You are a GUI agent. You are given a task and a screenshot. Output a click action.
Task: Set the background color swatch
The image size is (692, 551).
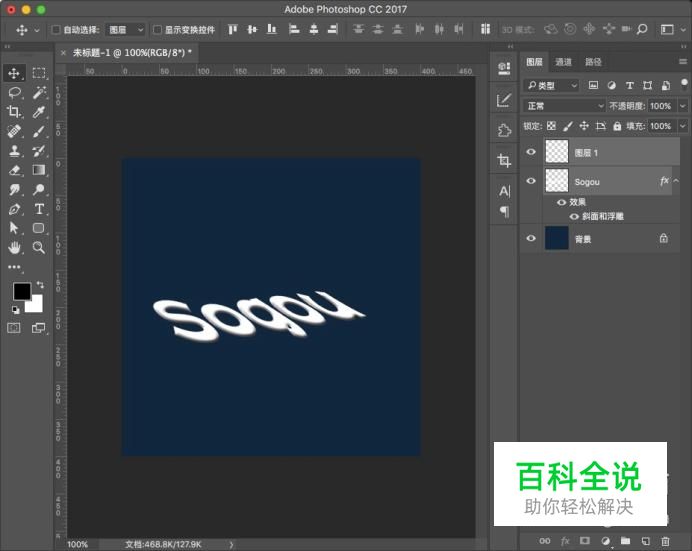(36, 305)
